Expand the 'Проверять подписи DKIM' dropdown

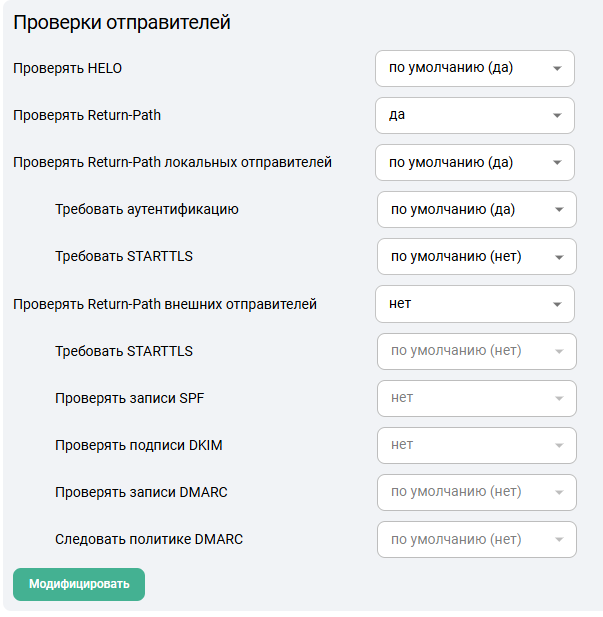click(x=477, y=445)
